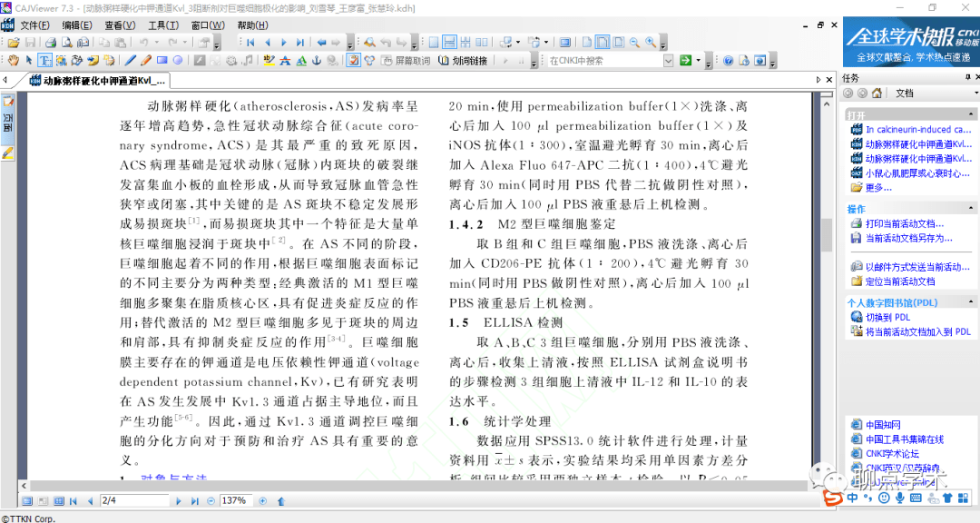Image resolution: width=980 pixels, height=523 pixels.
Task: Collapse the 操作 section in task pane
Action: pos(971,208)
